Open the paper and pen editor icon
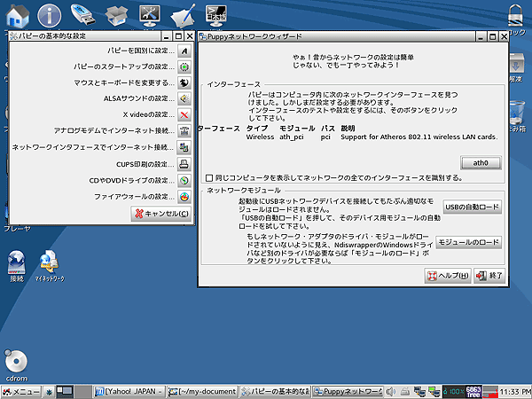Screen dimensions: 532x399 coord(184,16)
